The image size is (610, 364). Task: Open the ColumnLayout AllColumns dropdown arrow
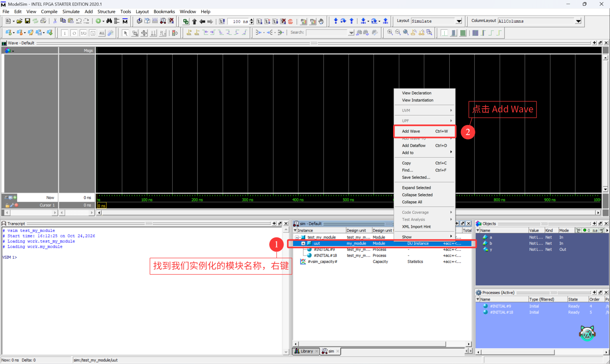[578, 21]
